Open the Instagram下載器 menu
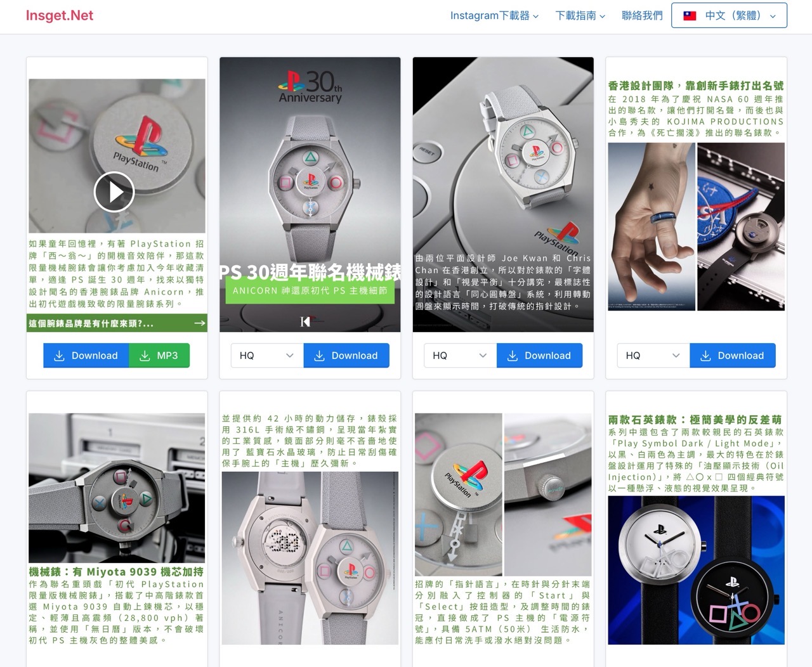812x667 pixels. pyautogui.click(x=494, y=16)
